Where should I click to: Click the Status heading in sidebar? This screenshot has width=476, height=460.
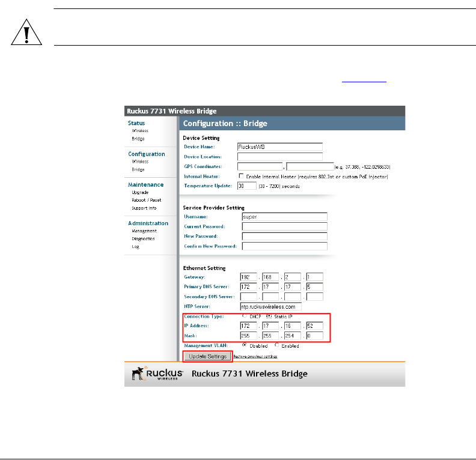[136, 123]
